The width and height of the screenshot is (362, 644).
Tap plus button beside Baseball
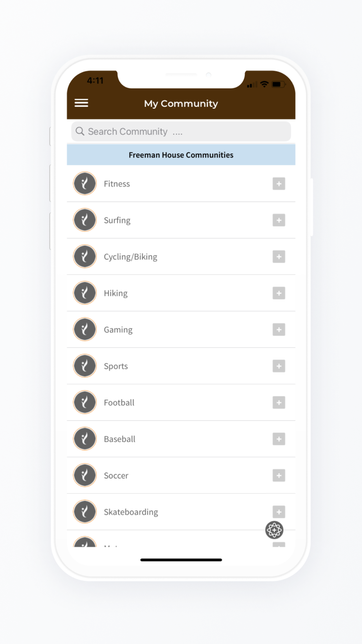click(279, 439)
